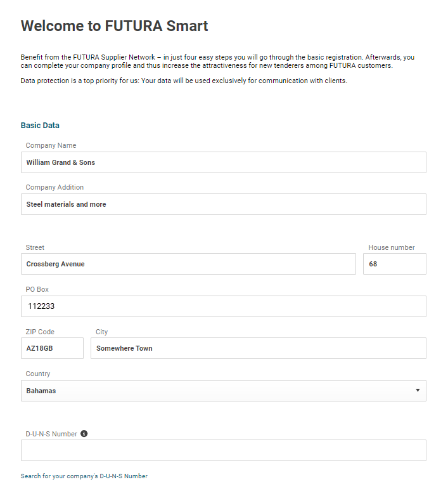Click the Company Name label text
The width and height of the screenshot is (448, 489).
click(x=51, y=145)
